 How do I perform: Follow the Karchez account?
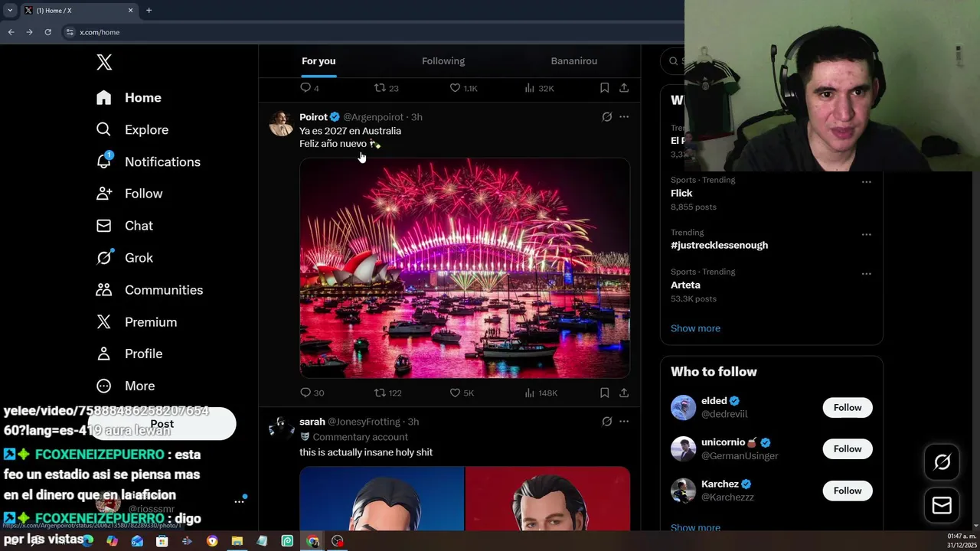pyautogui.click(x=848, y=491)
